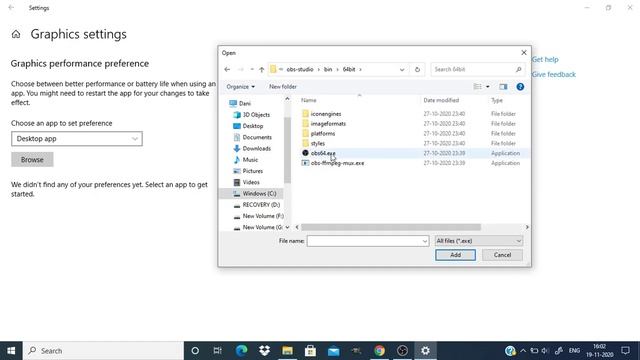640x360 pixels.
Task: Click the taskbar Search box
Action: [x=103, y=351]
